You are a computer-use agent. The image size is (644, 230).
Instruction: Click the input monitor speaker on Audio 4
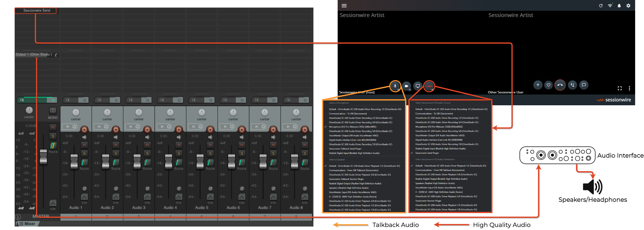pos(179,137)
